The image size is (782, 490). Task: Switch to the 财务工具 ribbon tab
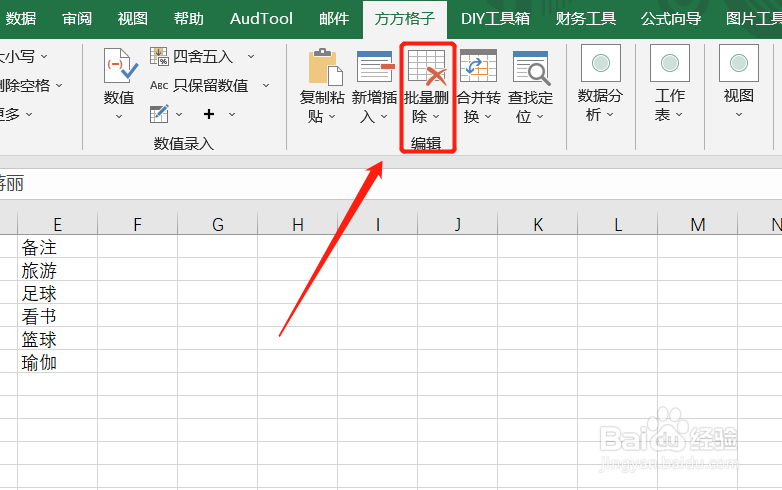pyautogui.click(x=586, y=18)
